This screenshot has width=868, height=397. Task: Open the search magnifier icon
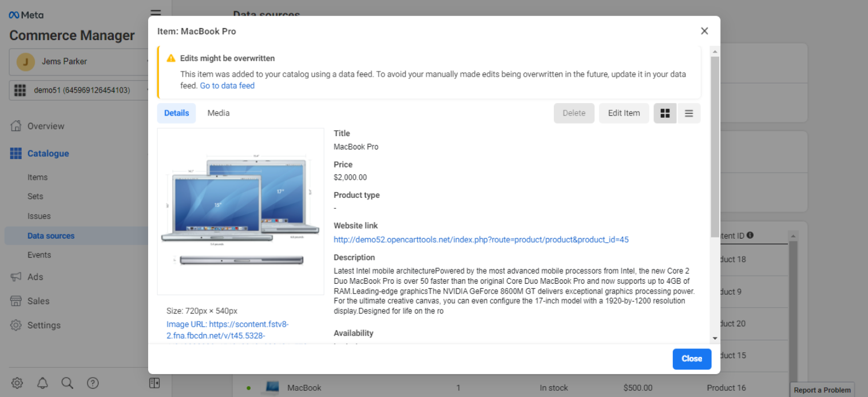pos(68,383)
